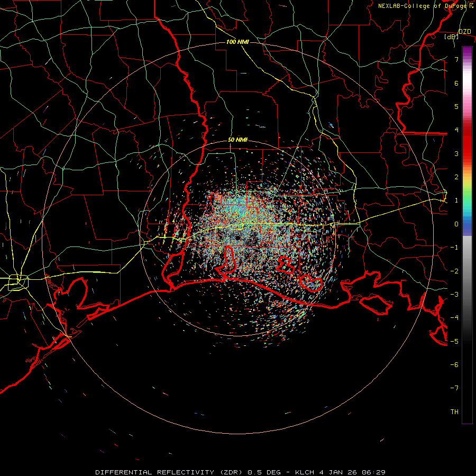Click the 100 NMI range ring label

(x=237, y=42)
